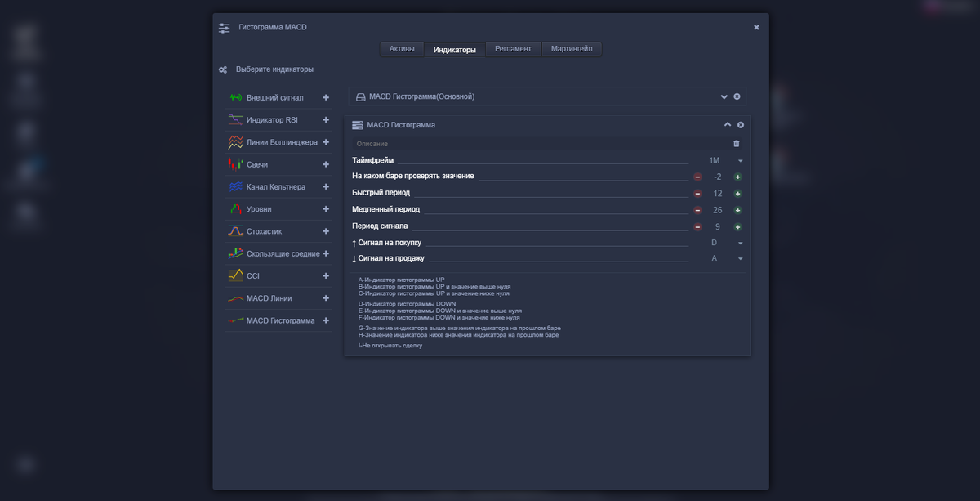Click the Описание input field
This screenshot has width=980, height=501.
(540, 144)
